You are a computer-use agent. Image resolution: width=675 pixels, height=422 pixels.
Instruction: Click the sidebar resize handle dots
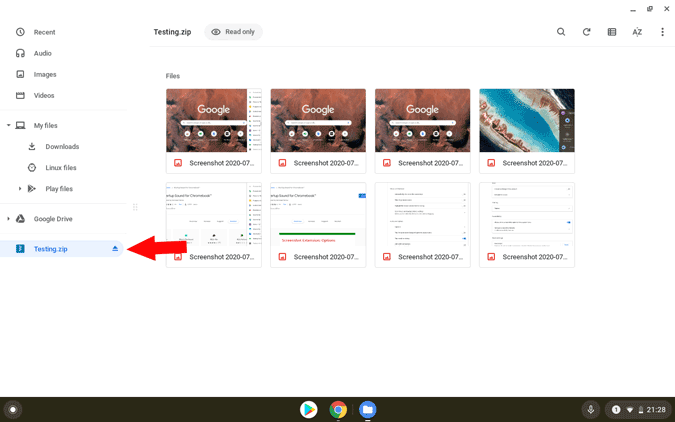click(x=135, y=207)
